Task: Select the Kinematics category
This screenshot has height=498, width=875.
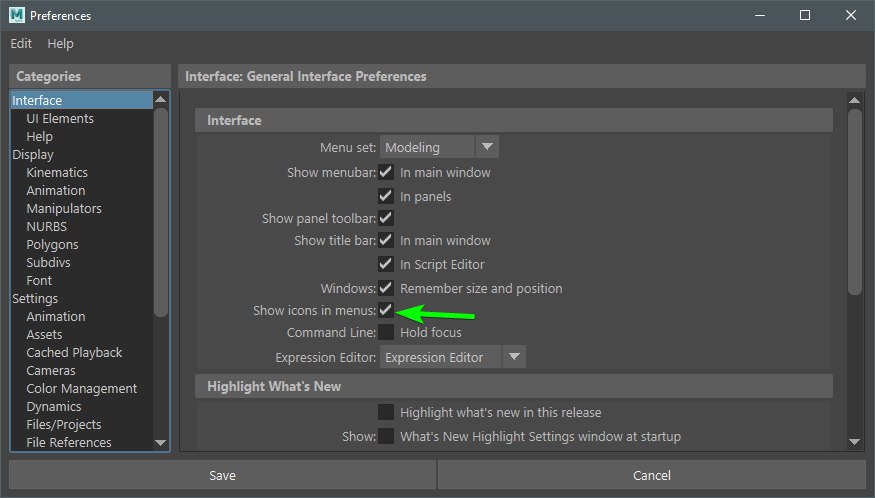Action: [x=57, y=173]
